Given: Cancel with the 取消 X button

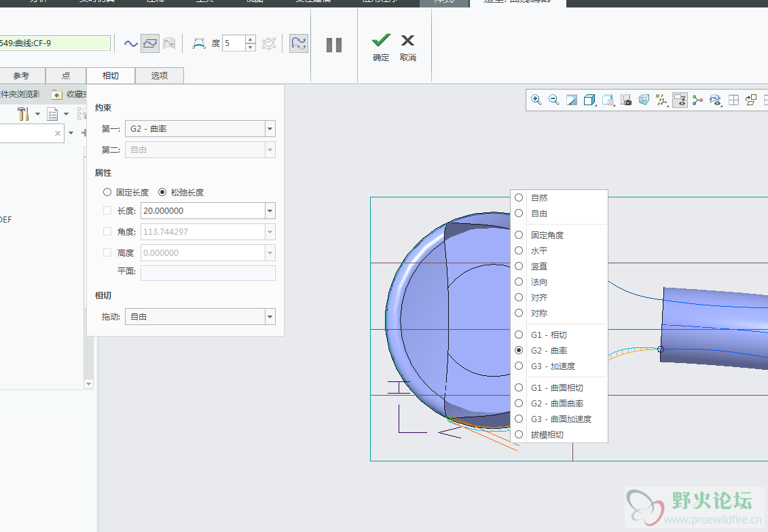Looking at the screenshot, I should [x=408, y=47].
